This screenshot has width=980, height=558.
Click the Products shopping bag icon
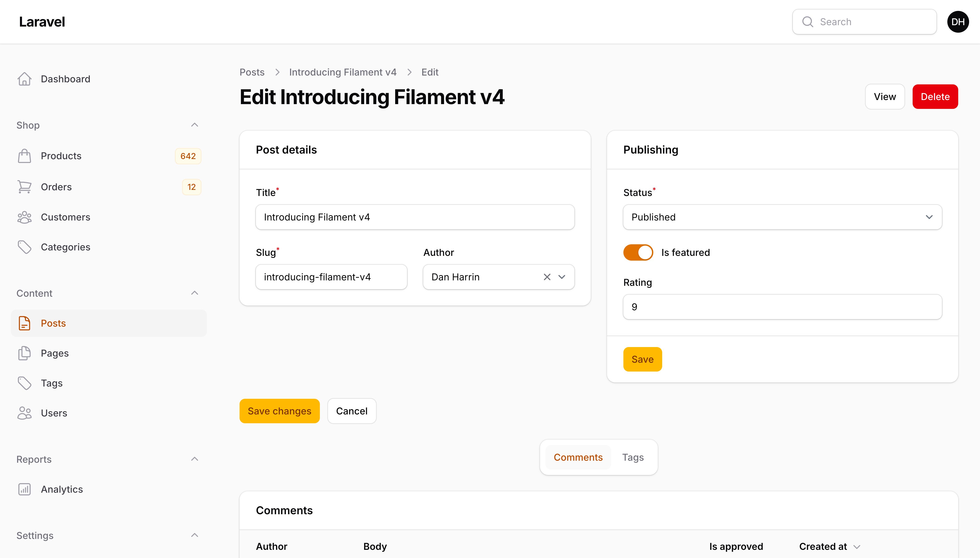click(x=24, y=156)
